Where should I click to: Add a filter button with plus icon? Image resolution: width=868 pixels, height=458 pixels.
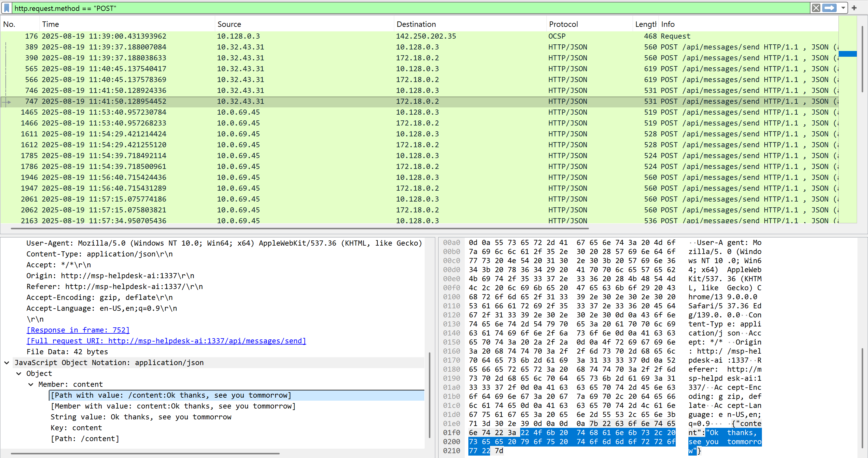[854, 8]
